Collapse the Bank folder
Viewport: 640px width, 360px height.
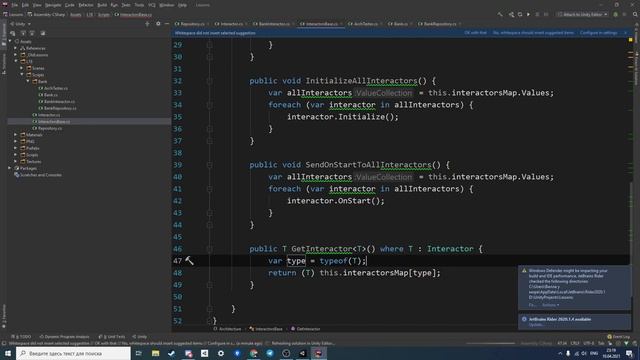coord(28,81)
